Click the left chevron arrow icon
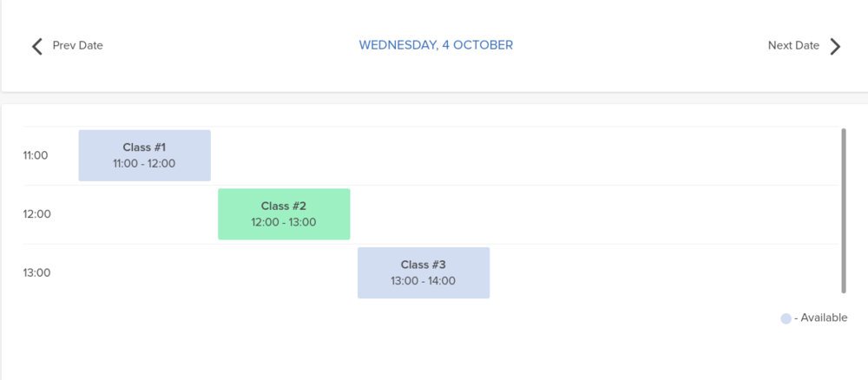 coord(37,46)
